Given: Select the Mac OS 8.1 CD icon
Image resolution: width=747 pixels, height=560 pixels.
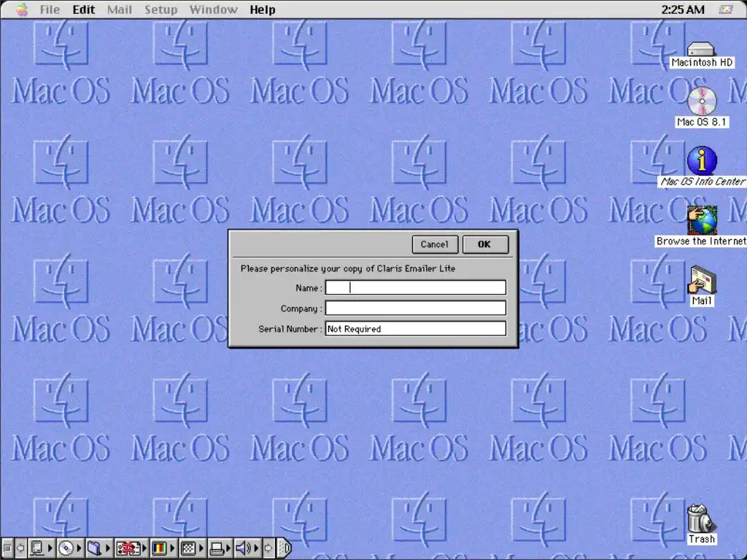Looking at the screenshot, I should (x=702, y=101).
